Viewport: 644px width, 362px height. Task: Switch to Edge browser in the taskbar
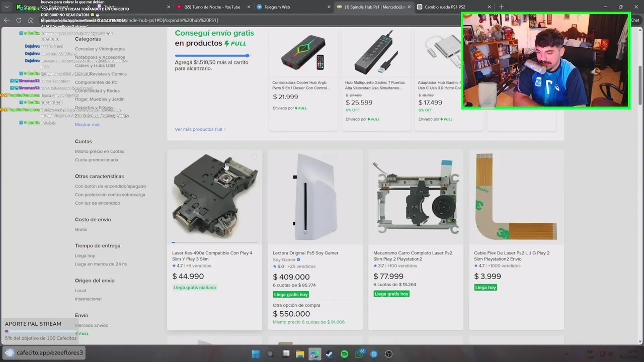(315, 354)
